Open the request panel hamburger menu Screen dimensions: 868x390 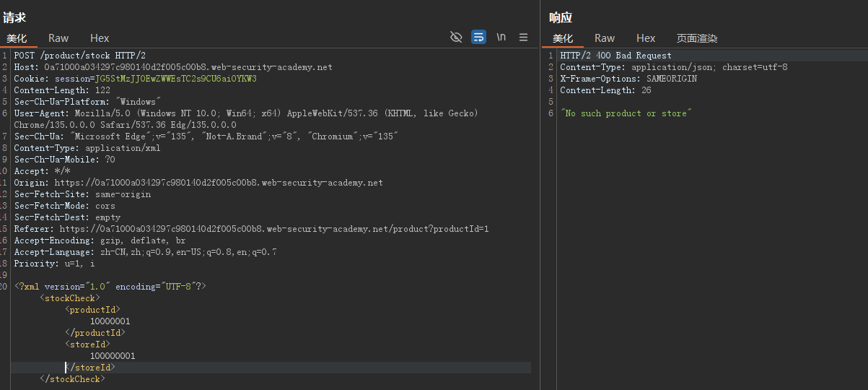(x=524, y=37)
